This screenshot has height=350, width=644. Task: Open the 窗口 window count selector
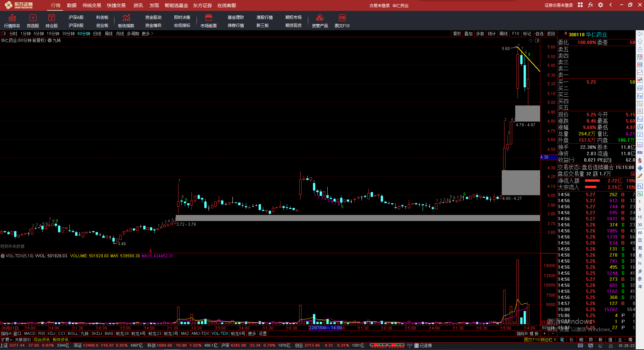click(17, 334)
